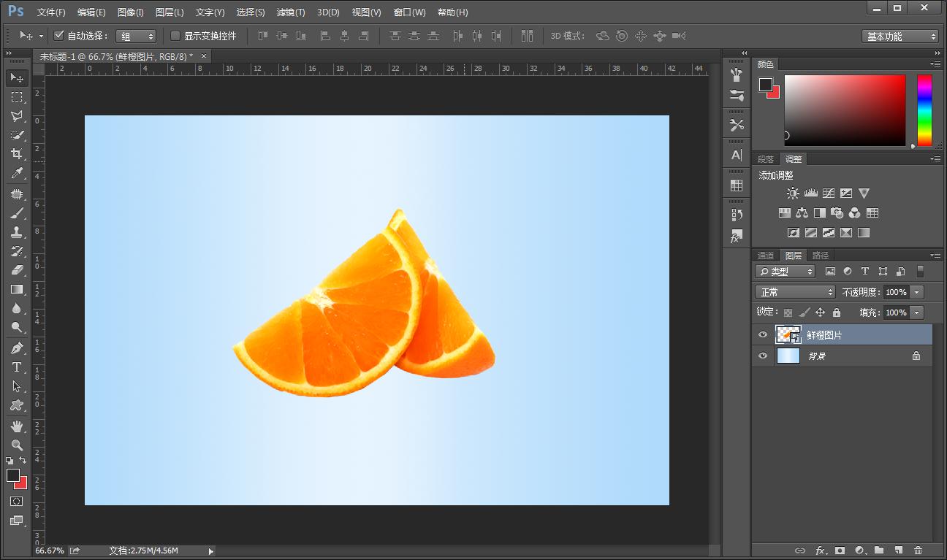Select the Pen tool

16,348
